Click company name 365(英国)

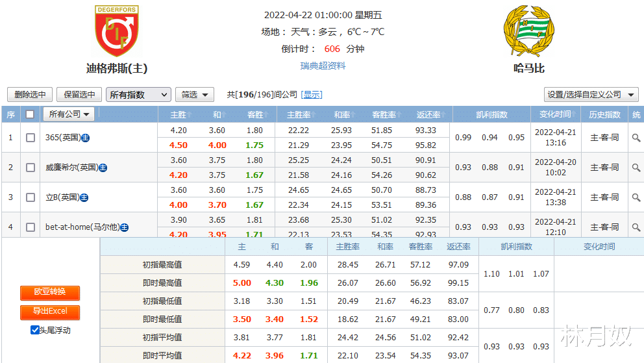(63, 138)
